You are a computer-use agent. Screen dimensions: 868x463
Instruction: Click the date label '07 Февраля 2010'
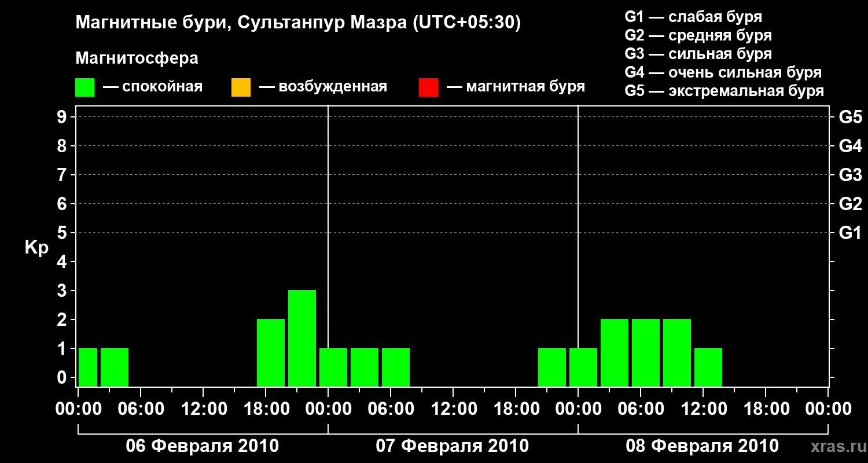click(x=453, y=446)
